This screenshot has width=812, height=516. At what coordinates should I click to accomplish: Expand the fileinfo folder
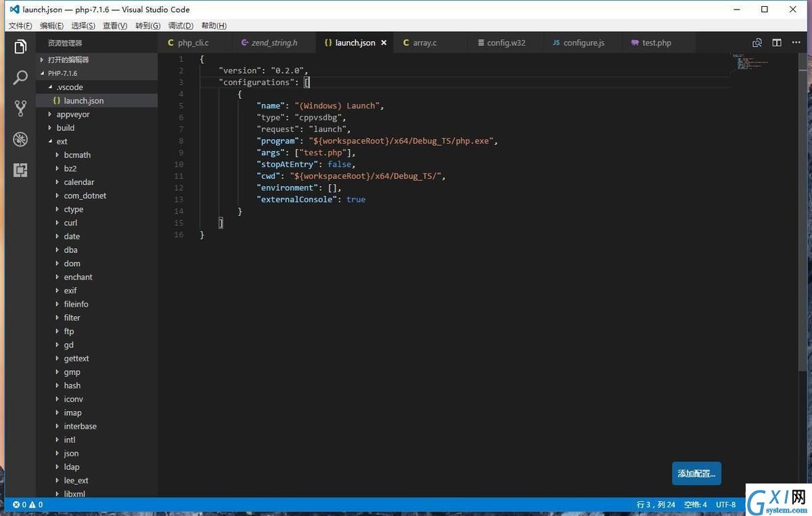click(97, 304)
